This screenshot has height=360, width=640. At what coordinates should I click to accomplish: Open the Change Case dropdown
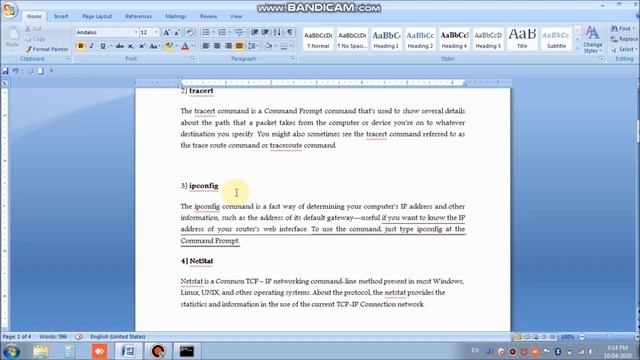[x=154, y=46]
